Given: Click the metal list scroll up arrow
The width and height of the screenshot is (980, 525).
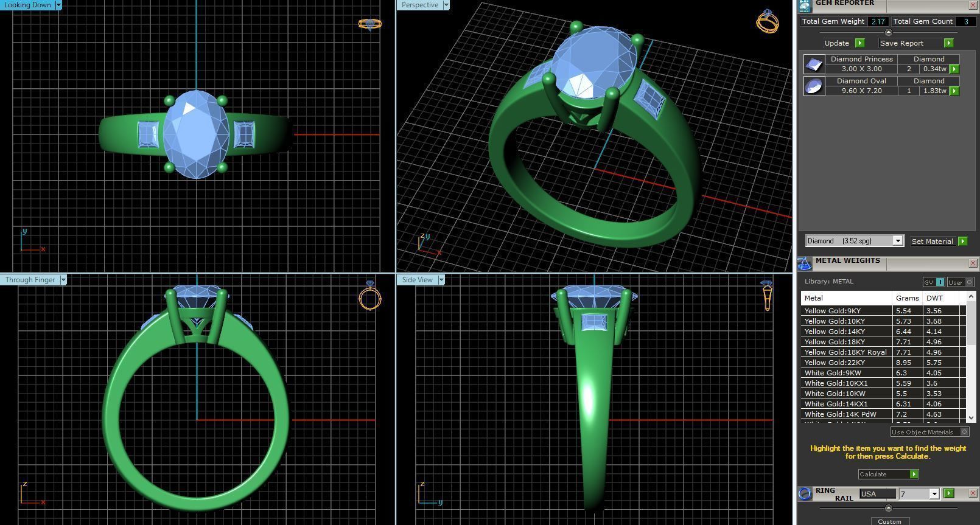Looking at the screenshot, I should 971,296.
